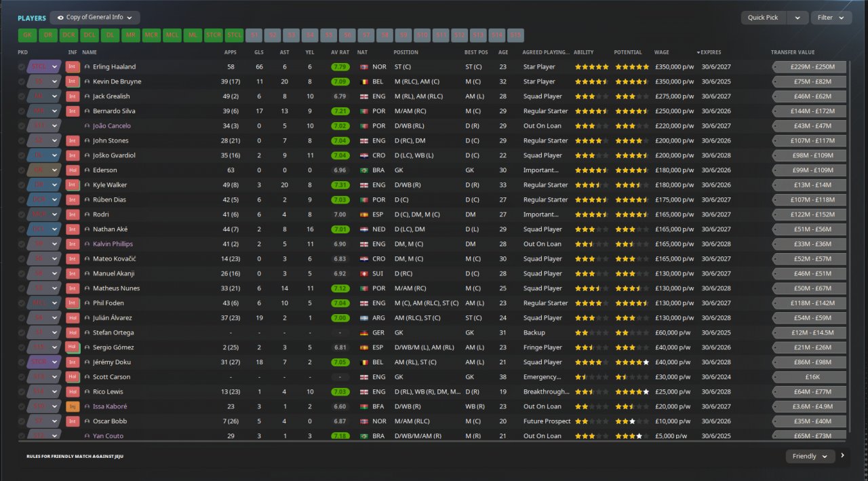
Task: Toggle the picked checkmark for Kevin De Bruyne
Action: 22,81
